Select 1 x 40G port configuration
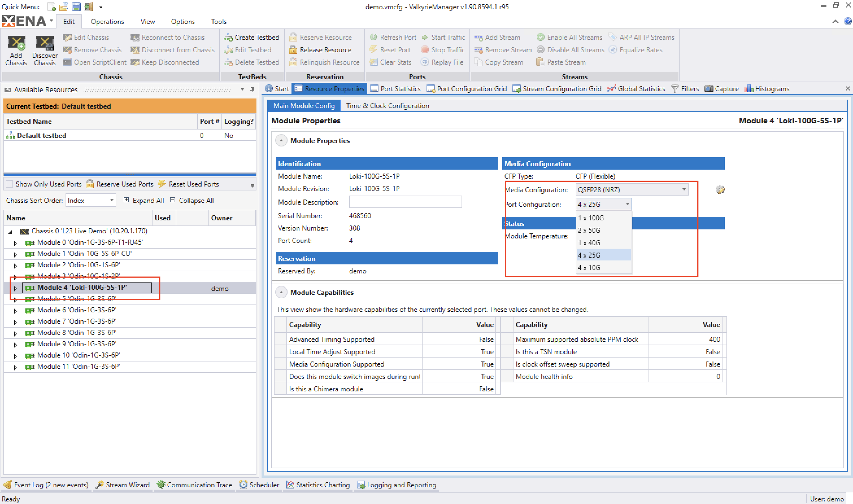The height and width of the screenshot is (504, 853). [604, 243]
